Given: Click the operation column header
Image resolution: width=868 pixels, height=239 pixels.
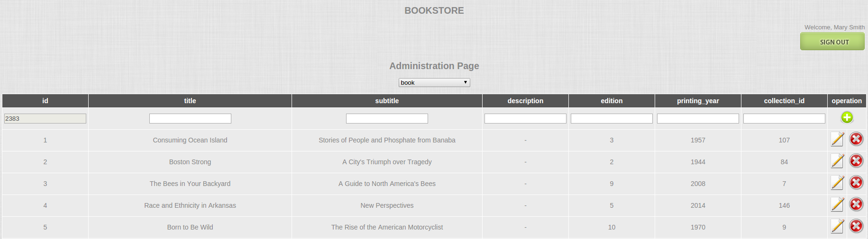Looking at the screenshot, I should click(x=847, y=101).
